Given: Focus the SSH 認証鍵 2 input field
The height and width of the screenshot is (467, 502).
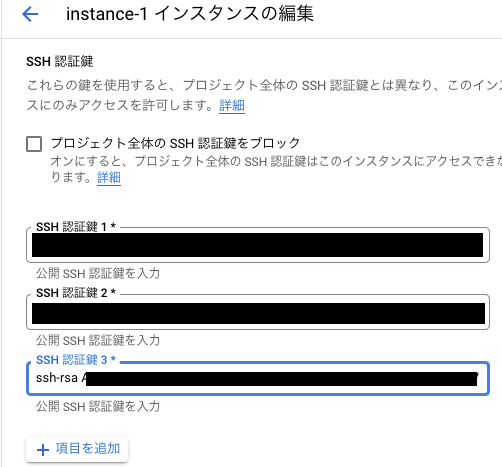Looking at the screenshot, I should [x=258, y=312].
